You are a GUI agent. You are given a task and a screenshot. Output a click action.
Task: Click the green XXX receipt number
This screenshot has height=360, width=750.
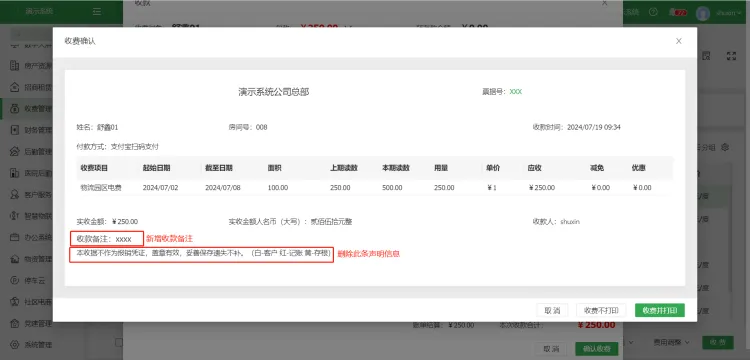point(516,91)
